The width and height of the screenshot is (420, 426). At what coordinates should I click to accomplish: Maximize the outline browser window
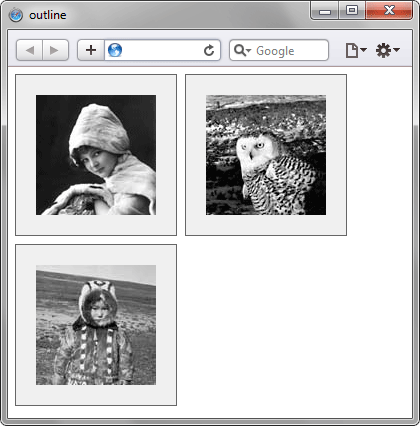click(x=352, y=11)
